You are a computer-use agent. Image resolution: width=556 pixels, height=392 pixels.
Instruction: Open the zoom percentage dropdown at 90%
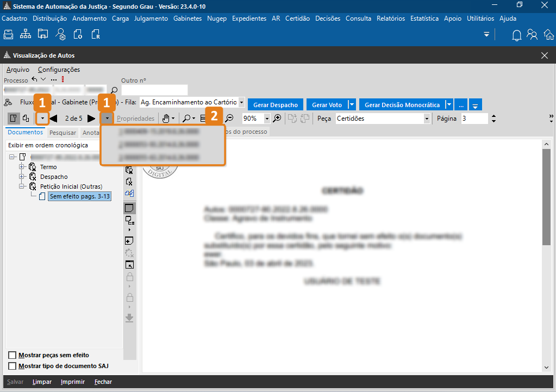click(x=267, y=119)
